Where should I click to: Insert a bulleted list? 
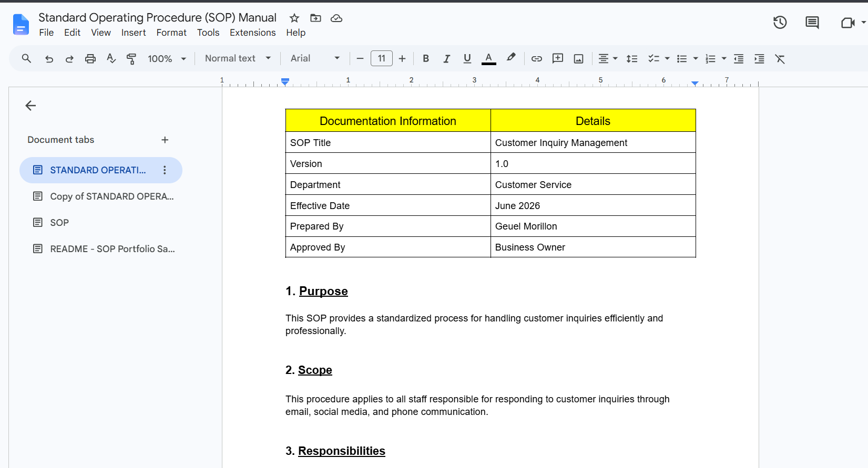coord(682,59)
